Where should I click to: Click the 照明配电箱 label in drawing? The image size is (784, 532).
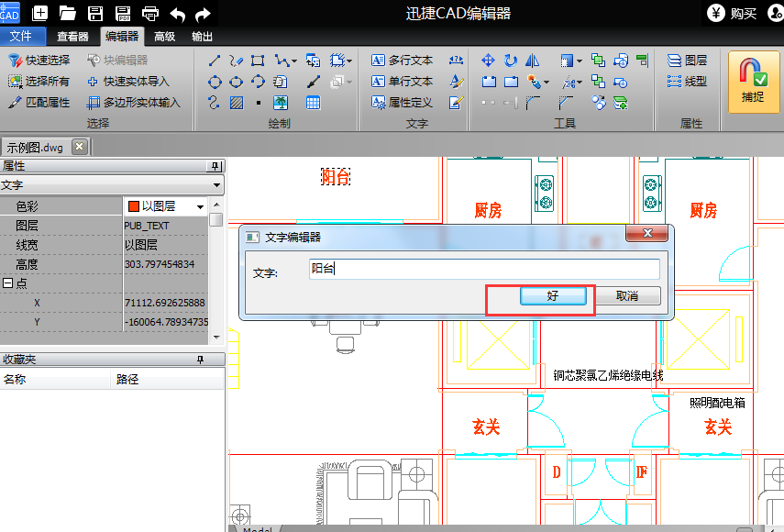coord(717,403)
